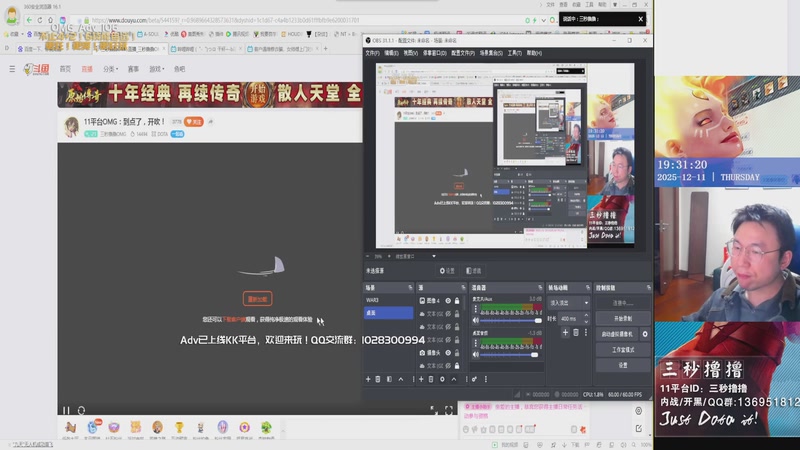Toggle 工作室模式 in the controls panel
The width and height of the screenshot is (800, 450).
coord(623,350)
